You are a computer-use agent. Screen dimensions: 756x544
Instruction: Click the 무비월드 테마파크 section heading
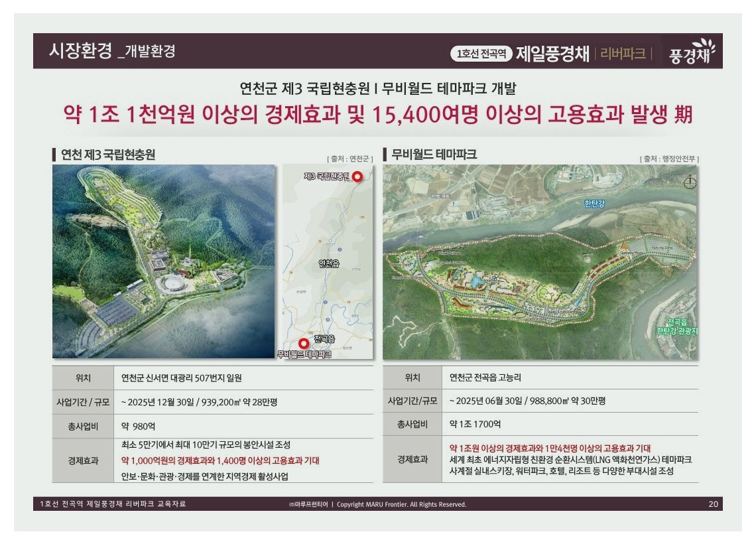(434, 155)
